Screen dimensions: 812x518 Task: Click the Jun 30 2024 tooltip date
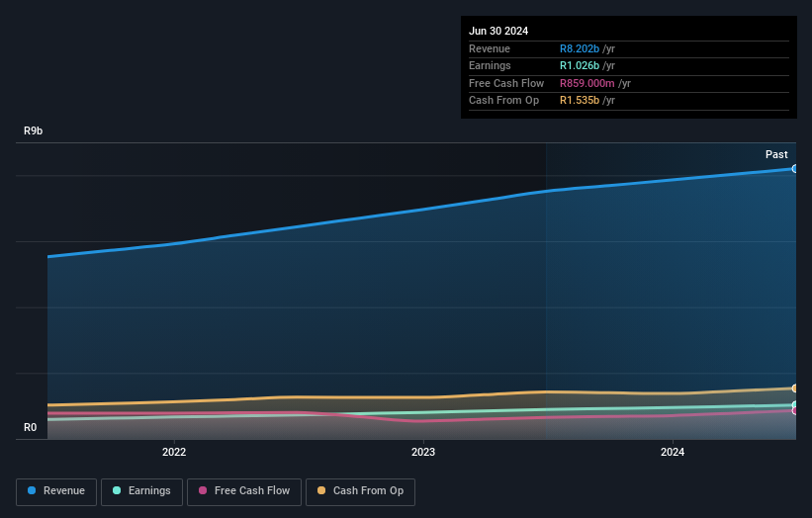tap(498, 31)
